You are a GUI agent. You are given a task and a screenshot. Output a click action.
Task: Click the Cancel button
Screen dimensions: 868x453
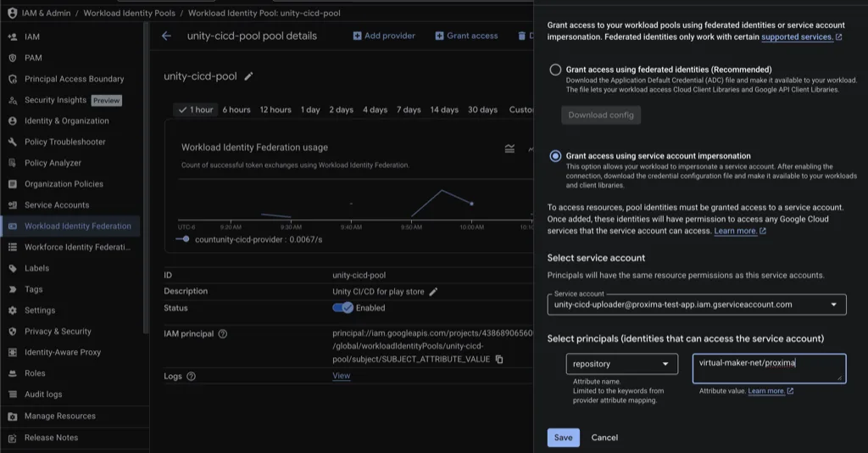(604, 438)
